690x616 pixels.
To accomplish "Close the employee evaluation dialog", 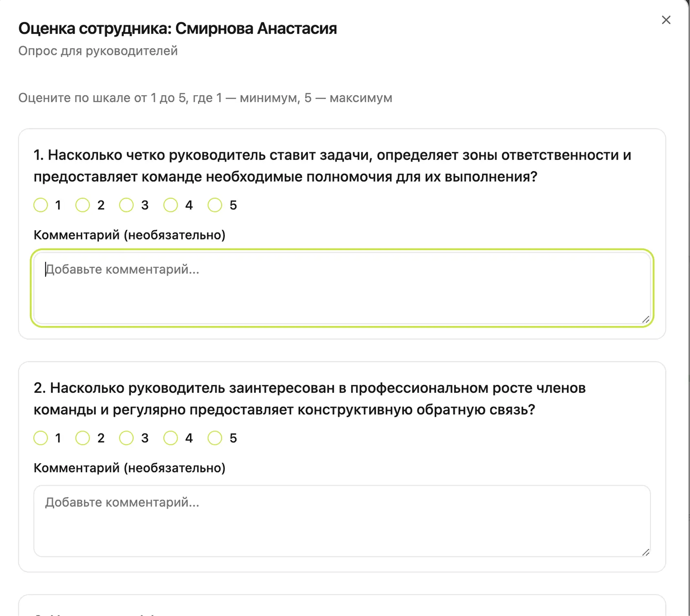I will (x=666, y=20).
